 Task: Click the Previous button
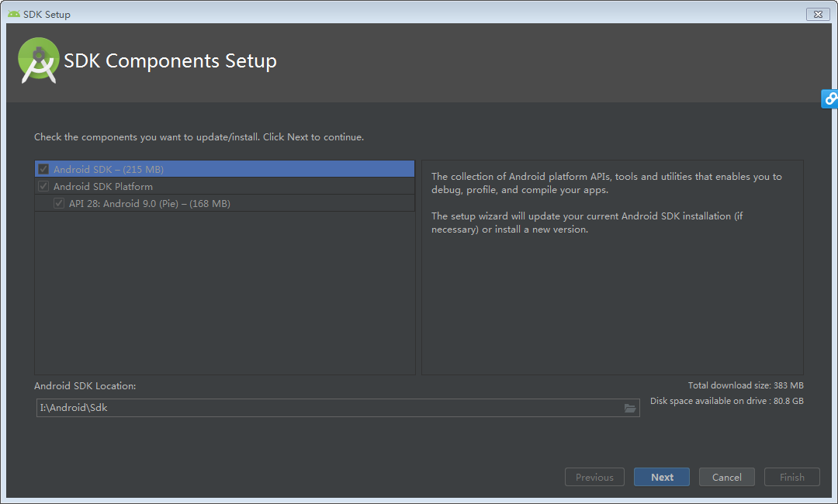pyautogui.click(x=594, y=477)
